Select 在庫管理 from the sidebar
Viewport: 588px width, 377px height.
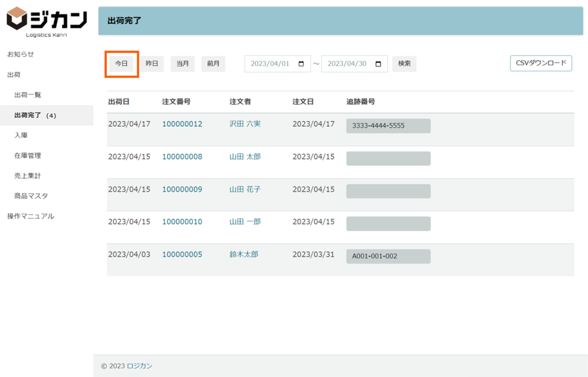(x=28, y=156)
